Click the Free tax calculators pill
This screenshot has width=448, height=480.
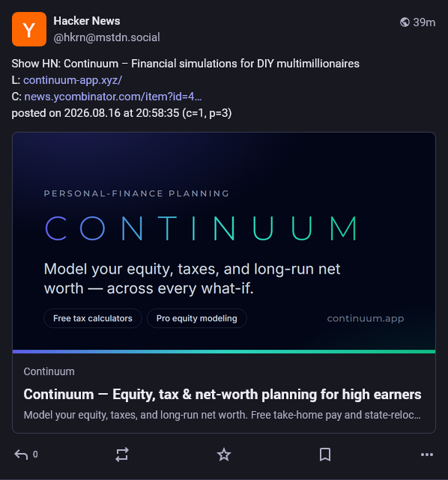point(93,318)
